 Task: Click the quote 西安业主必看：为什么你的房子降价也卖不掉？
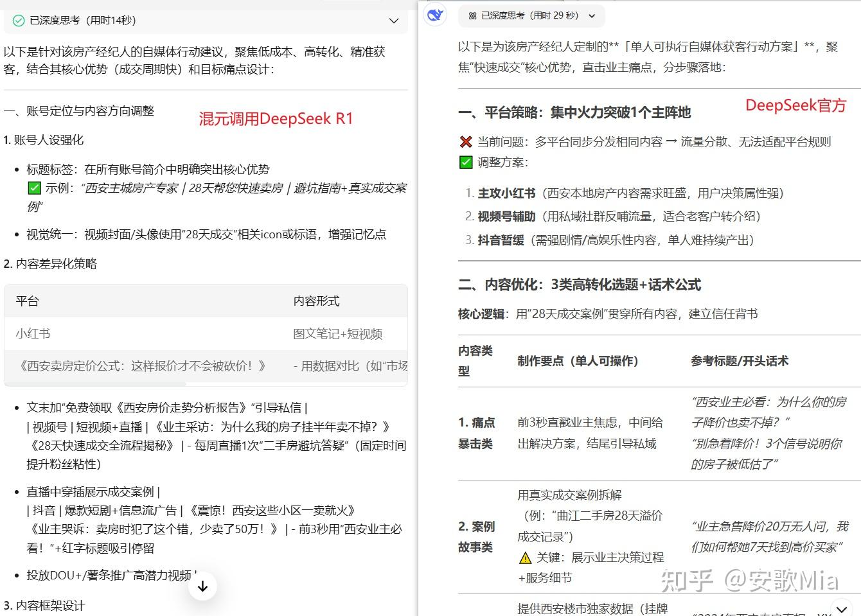(769, 412)
